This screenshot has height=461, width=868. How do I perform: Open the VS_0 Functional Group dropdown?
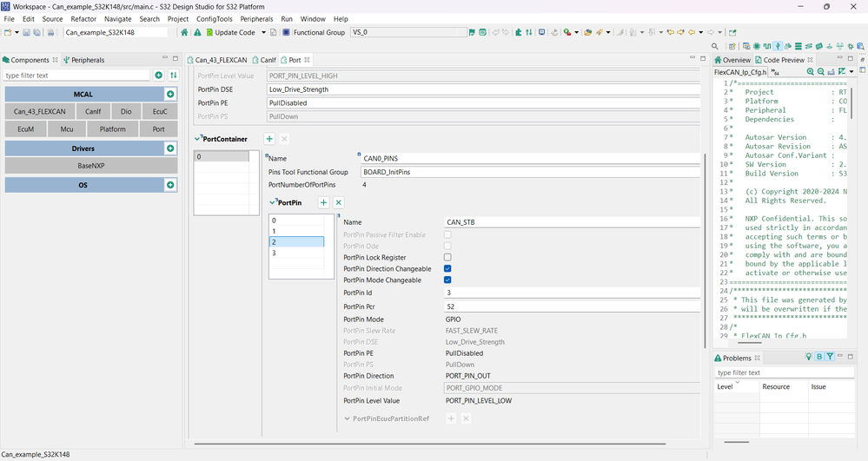408,32
